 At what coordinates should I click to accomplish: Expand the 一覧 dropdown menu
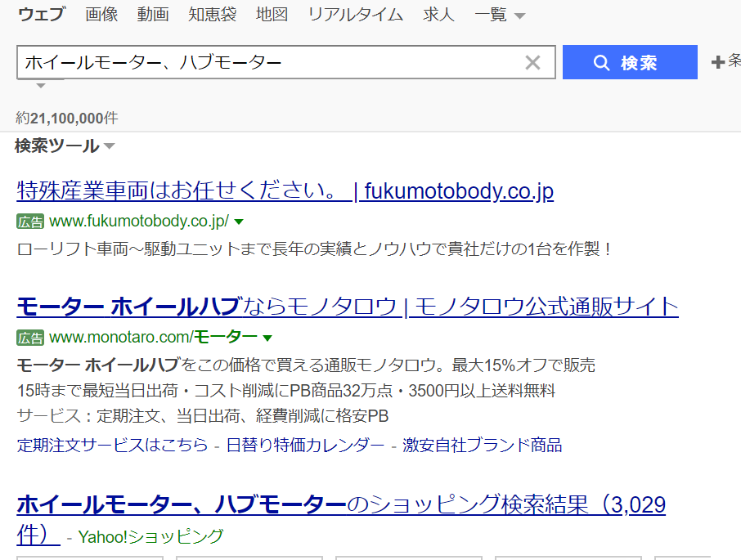pyautogui.click(x=500, y=15)
